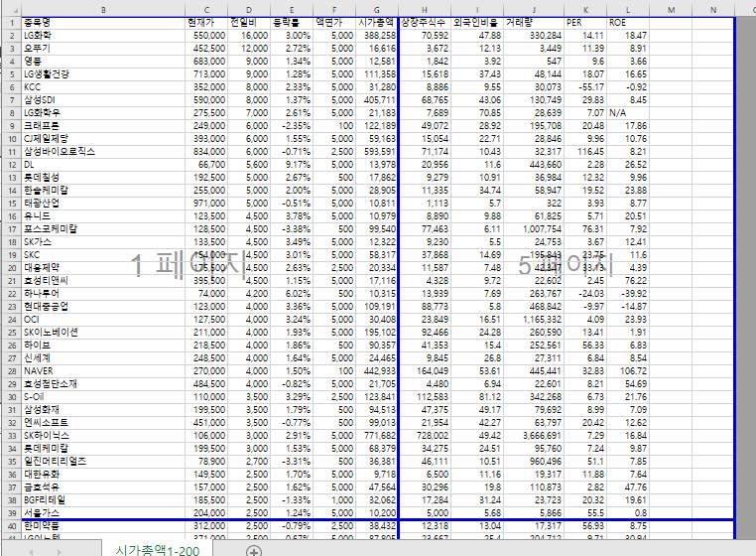Select column M header
756x556 pixels.
pos(671,10)
